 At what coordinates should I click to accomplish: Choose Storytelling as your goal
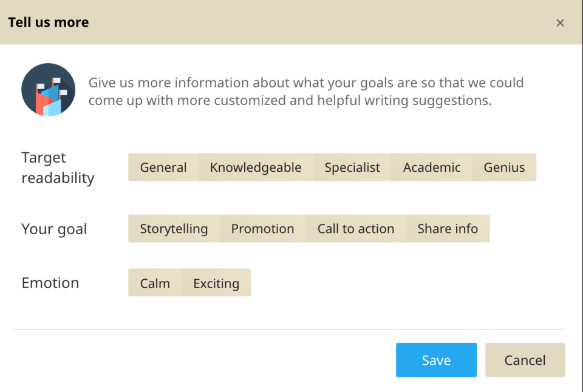(x=174, y=229)
